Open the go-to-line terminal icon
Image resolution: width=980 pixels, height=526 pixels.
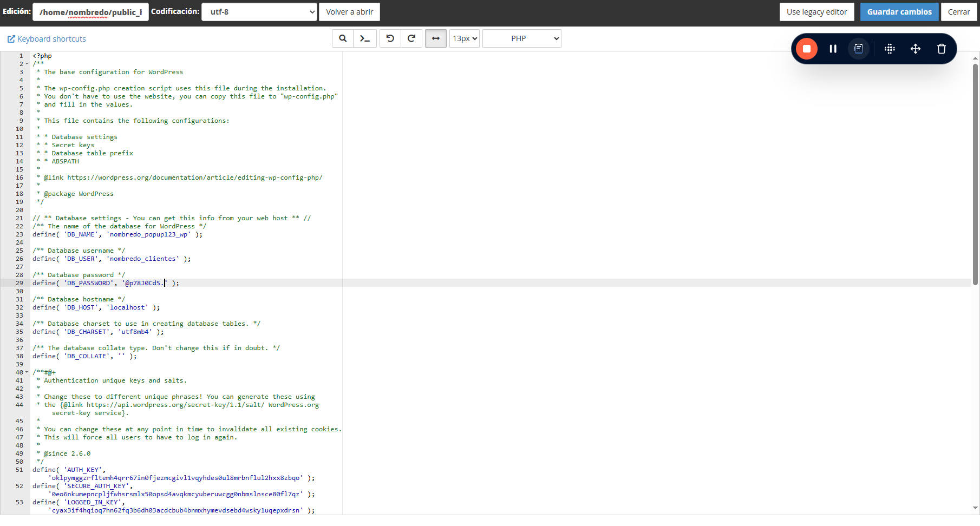coord(365,38)
